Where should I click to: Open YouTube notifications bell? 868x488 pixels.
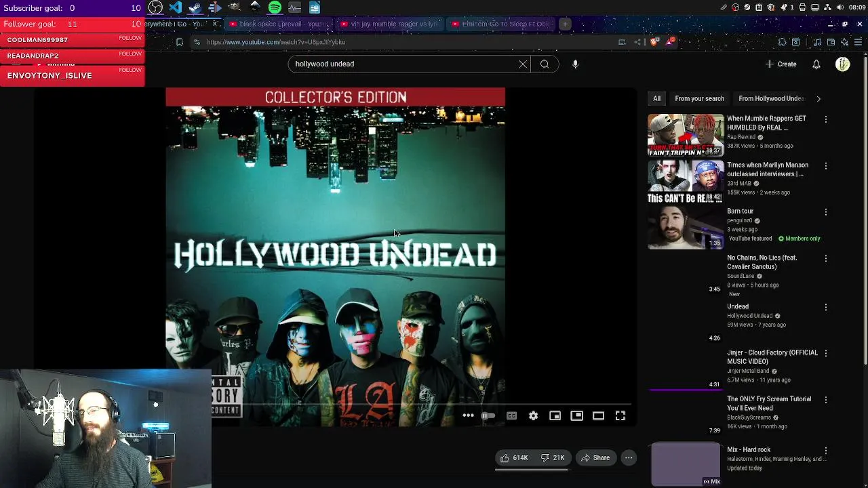816,64
